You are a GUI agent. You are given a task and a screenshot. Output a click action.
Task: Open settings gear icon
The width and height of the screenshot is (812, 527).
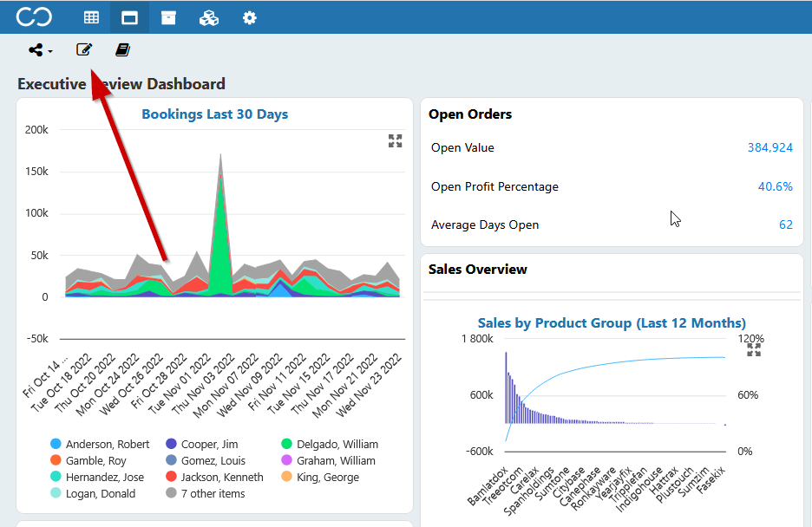250,18
